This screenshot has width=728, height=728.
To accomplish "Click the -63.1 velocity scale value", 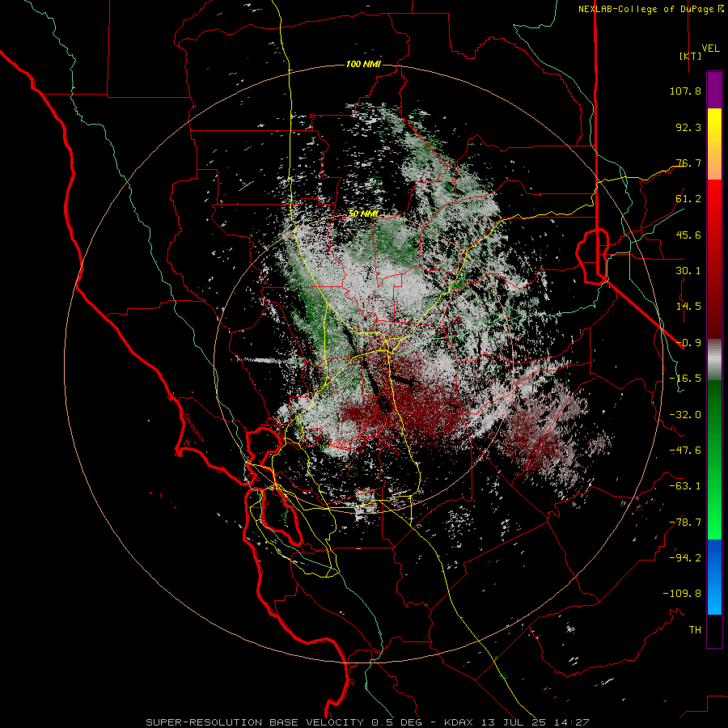I will [685, 486].
